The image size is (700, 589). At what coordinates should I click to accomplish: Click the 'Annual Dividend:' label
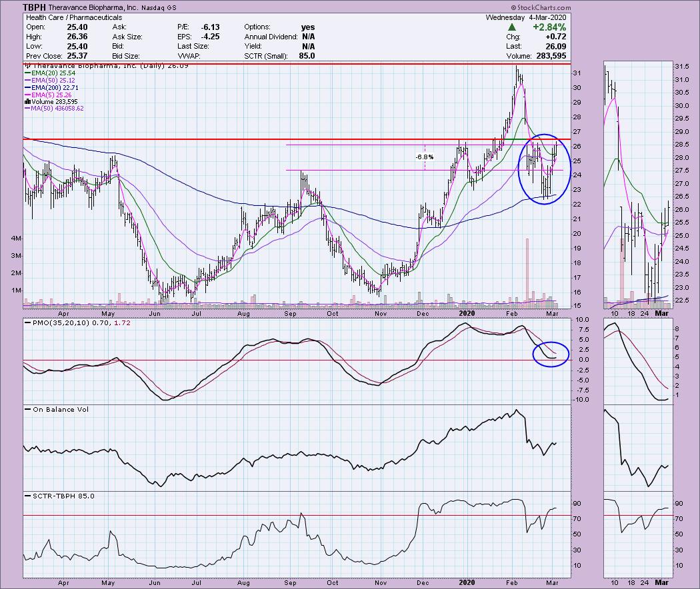coord(271,37)
